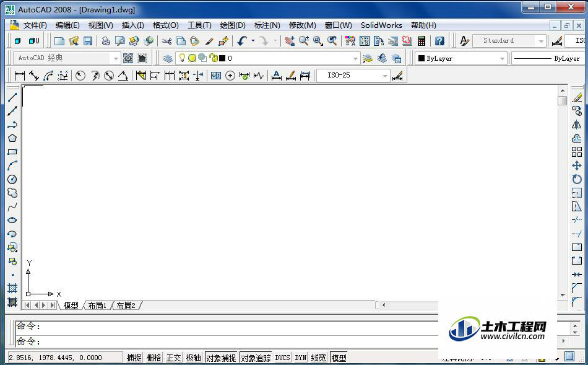
Task: Click the vertical scrollbar up arrow
Action: tap(562, 90)
